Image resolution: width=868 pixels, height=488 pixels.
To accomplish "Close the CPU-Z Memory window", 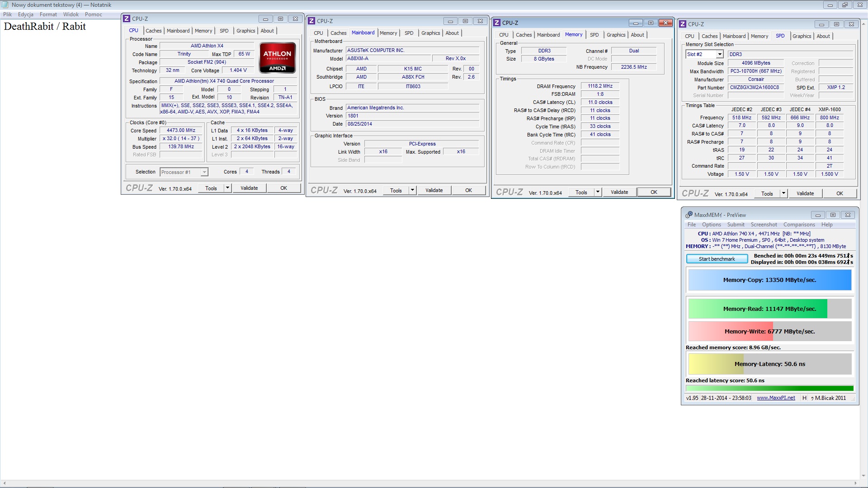I will pyautogui.click(x=665, y=23).
